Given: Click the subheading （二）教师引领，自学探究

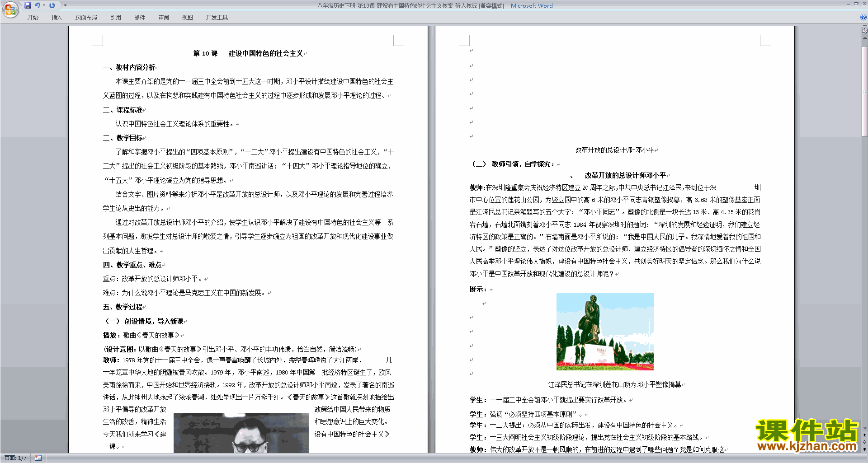Looking at the screenshot, I should tap(513, 164).
